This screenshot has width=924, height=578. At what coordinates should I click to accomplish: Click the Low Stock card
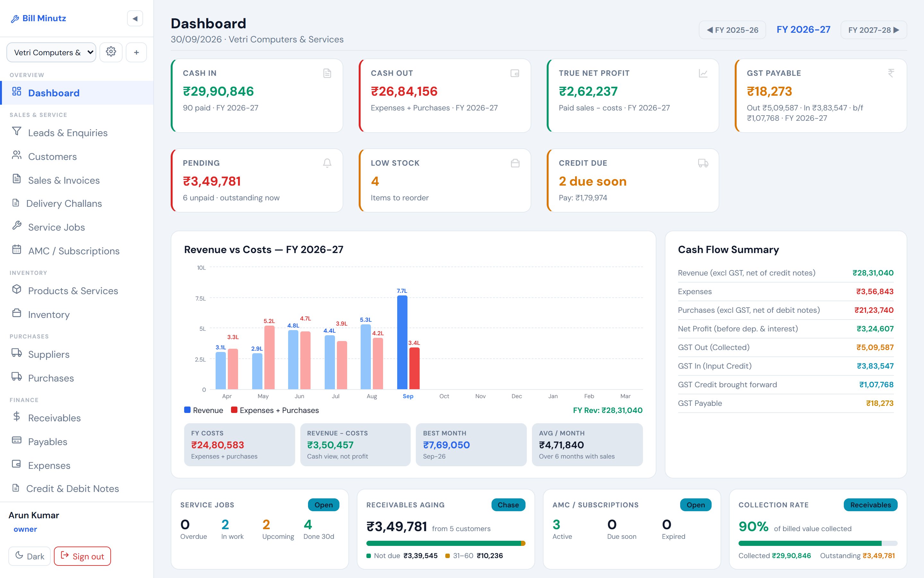pyautogui.click(x=445, y=180)
